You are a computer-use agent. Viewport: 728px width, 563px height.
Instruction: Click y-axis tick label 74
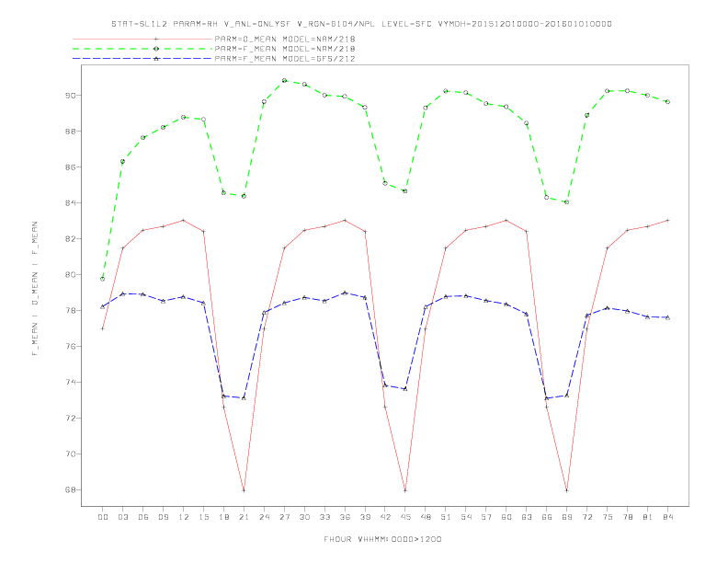71,383
